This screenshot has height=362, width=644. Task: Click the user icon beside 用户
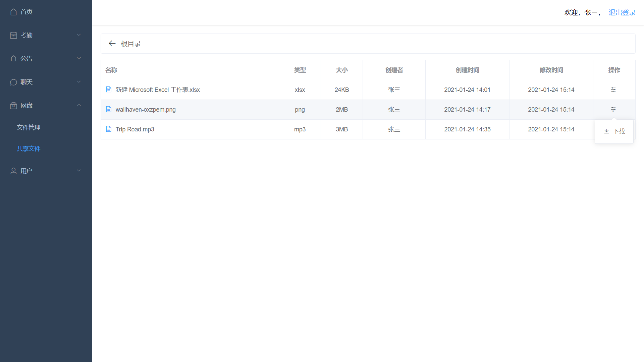point(13,171)
